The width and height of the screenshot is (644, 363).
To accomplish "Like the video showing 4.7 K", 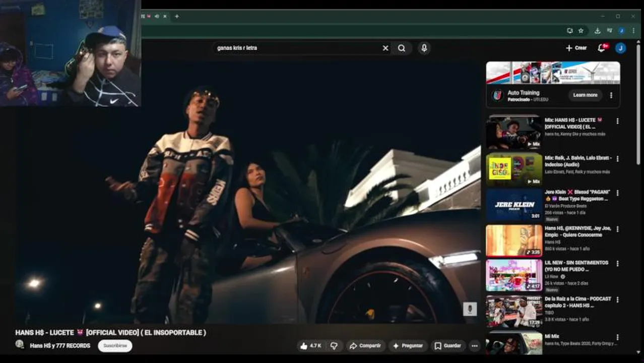I will [x=310, y=346].
